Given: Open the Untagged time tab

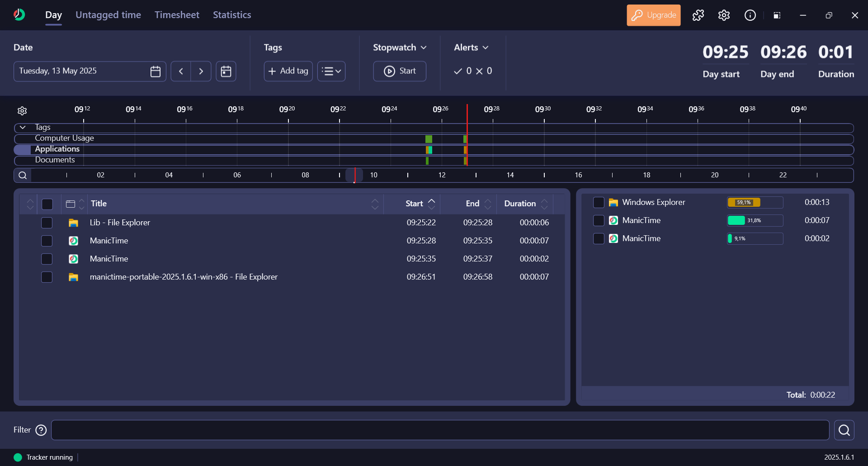Looking at the screenshot, I should 108,15.
